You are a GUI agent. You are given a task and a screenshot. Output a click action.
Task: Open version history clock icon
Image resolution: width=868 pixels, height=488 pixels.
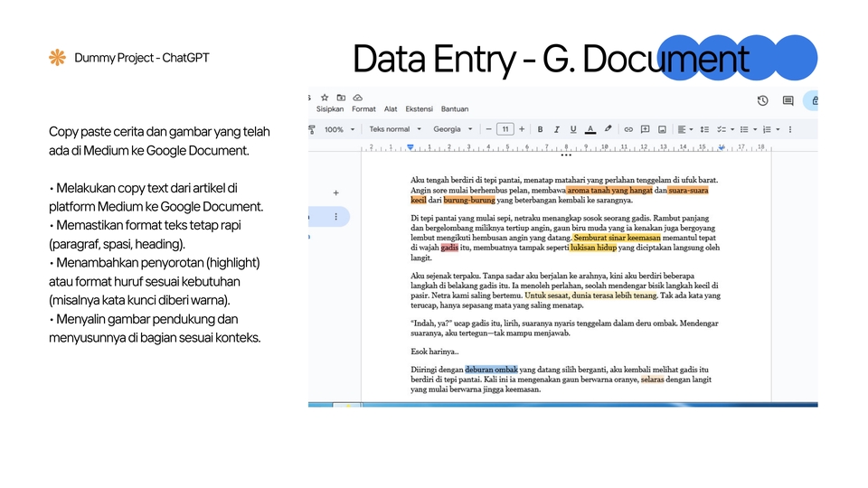click(x=763, y=100)
